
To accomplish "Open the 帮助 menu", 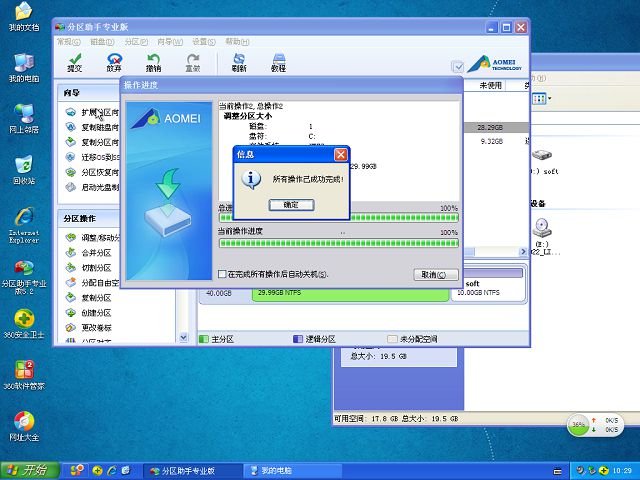I will tap(237, 42).
